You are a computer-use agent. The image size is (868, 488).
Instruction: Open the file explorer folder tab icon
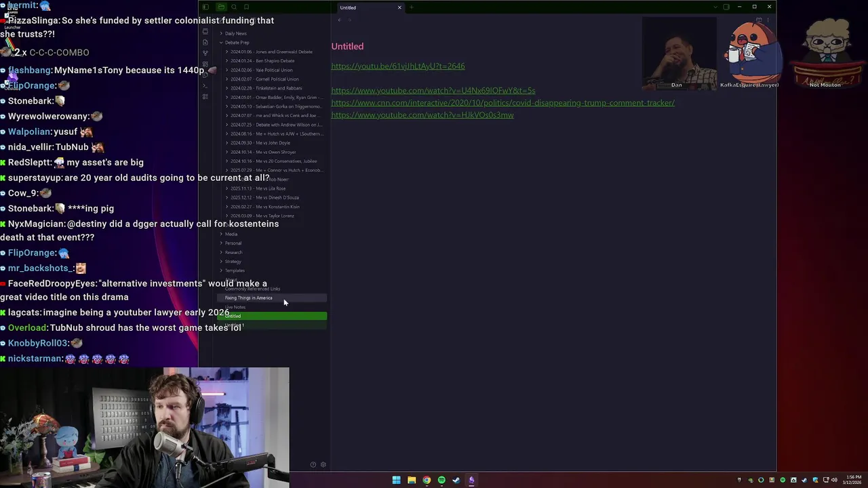tap(221, 7)
